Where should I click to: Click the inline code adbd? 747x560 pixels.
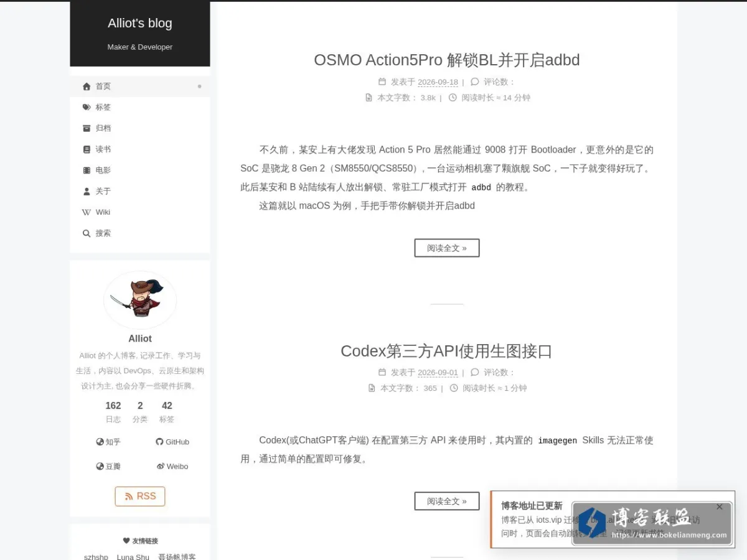point(481,187)
